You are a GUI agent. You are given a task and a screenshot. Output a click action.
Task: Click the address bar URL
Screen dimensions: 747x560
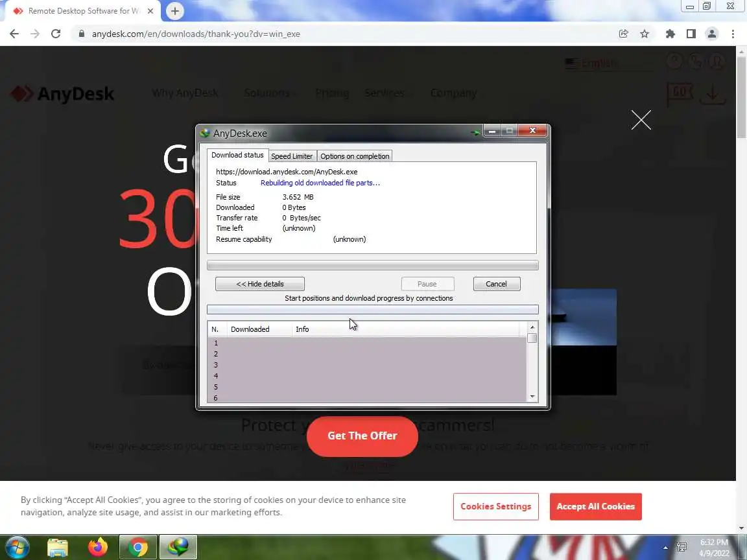click(196, 34)
